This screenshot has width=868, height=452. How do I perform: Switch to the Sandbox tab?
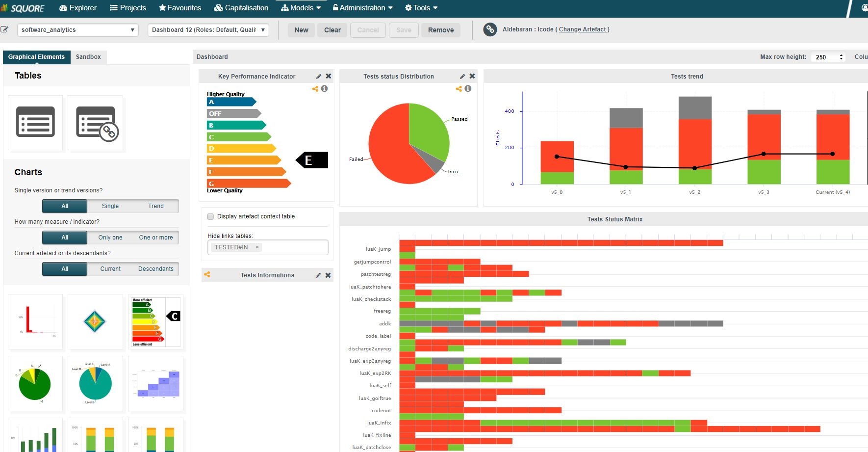(88, 57)
